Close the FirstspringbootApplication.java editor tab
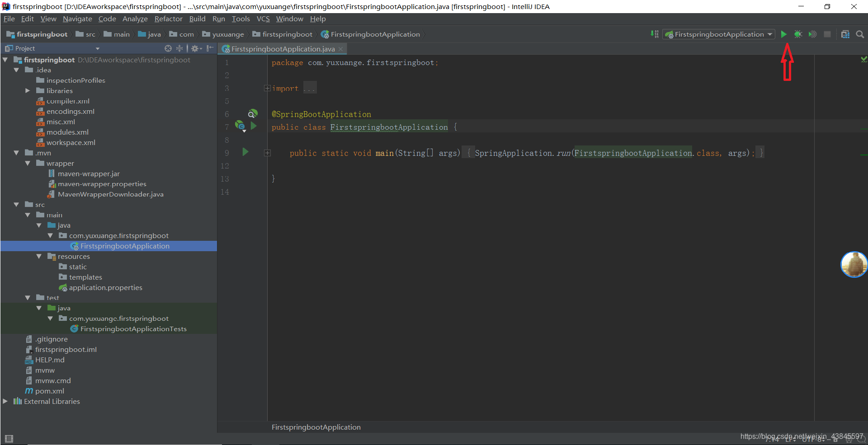The image size is (868, 445). [x=341, y=49]
